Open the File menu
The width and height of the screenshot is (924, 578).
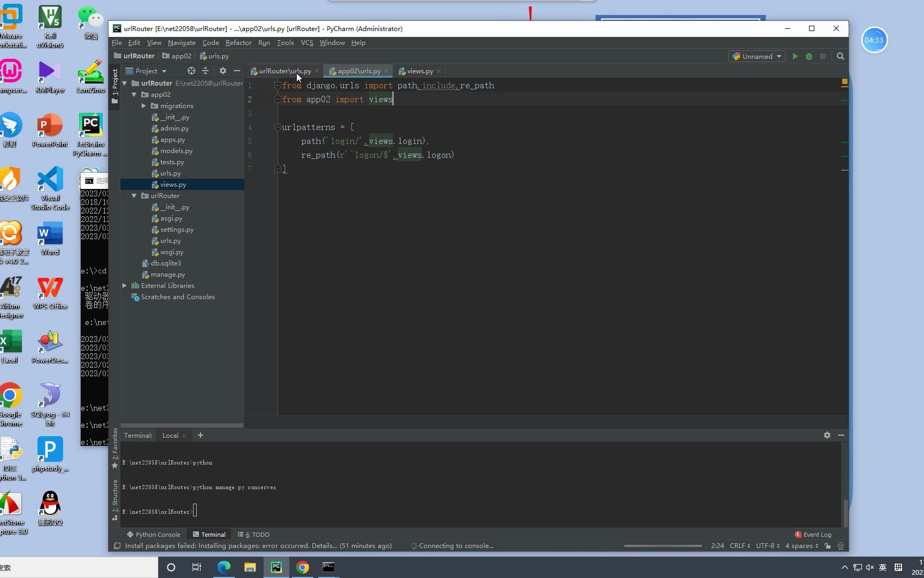117,43
